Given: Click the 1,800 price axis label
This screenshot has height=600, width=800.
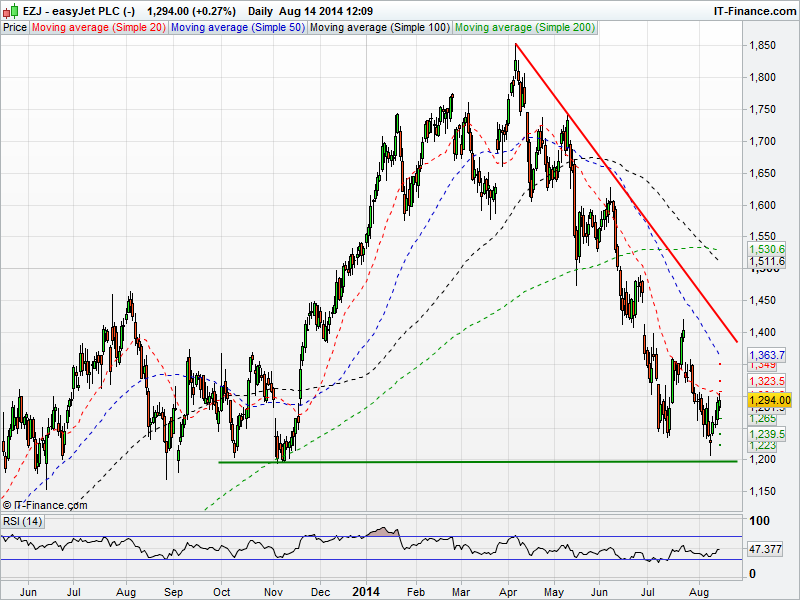Looking at the screenshot, I should [x=762, y=77].
